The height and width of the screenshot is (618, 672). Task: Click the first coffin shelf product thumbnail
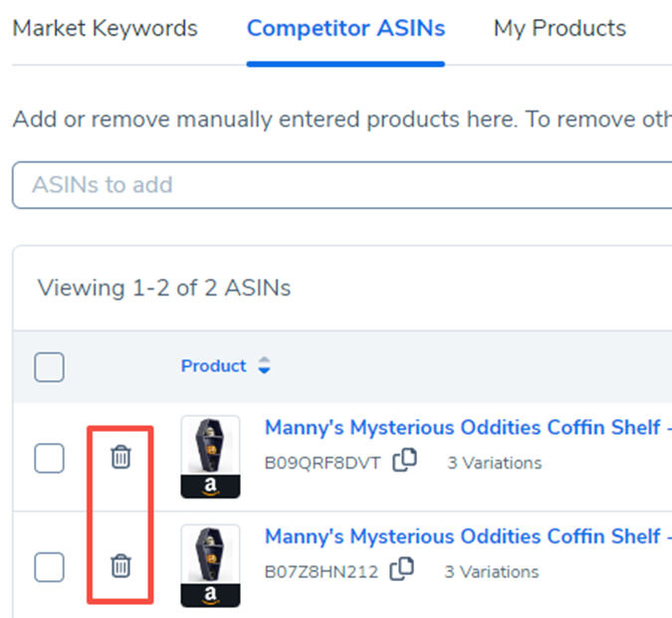pyautogui.click(x=210, y=445)
